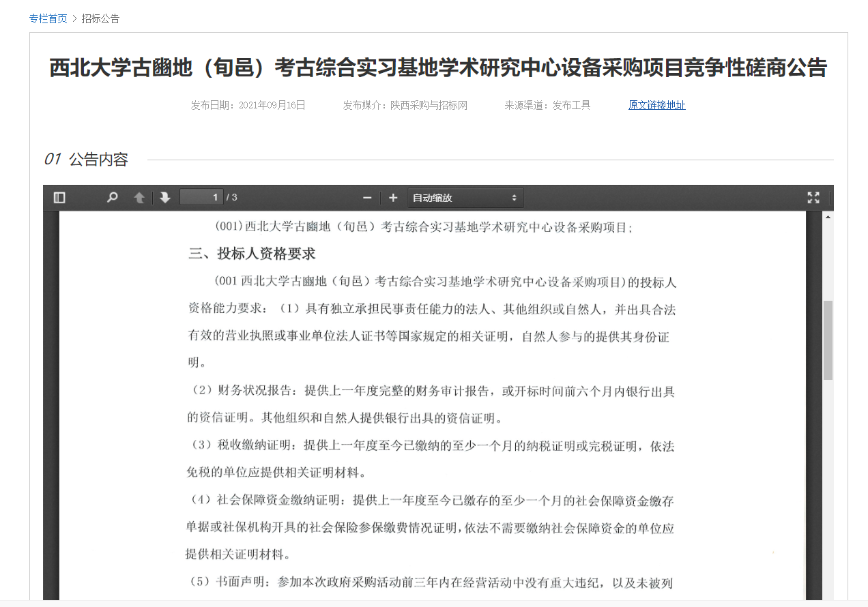Click the announcement title heading

click(x=438, y=68)
